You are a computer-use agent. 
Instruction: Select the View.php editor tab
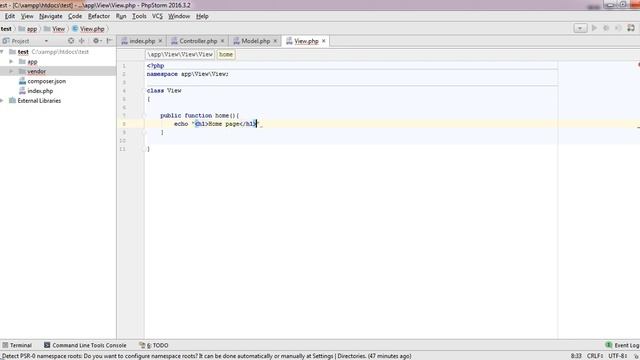click(306, 41)
